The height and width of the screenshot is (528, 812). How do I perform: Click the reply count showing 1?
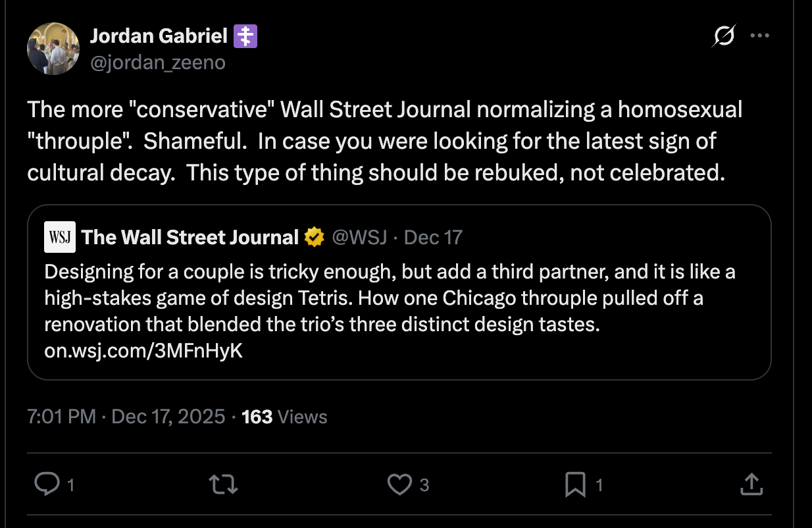(69, 485)
